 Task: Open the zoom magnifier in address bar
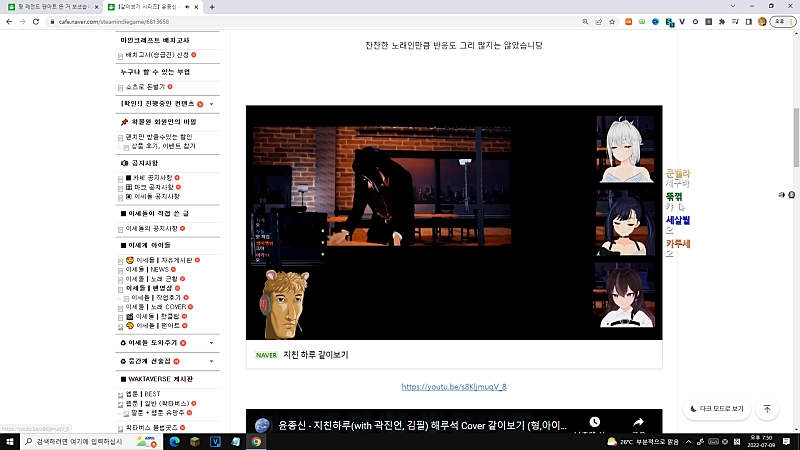[585, 22]
